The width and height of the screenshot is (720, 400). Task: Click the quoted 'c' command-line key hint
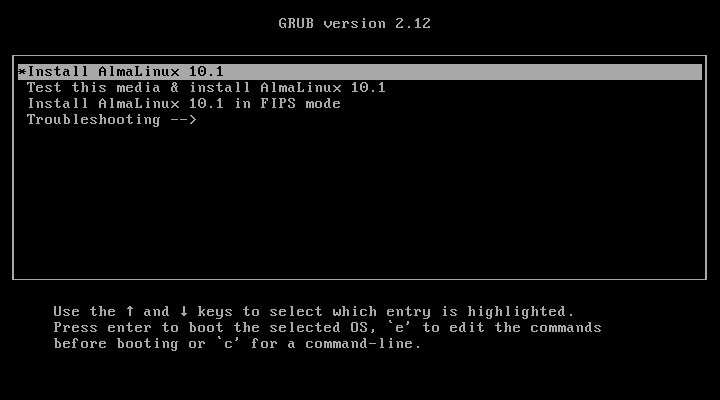point(228,344)
